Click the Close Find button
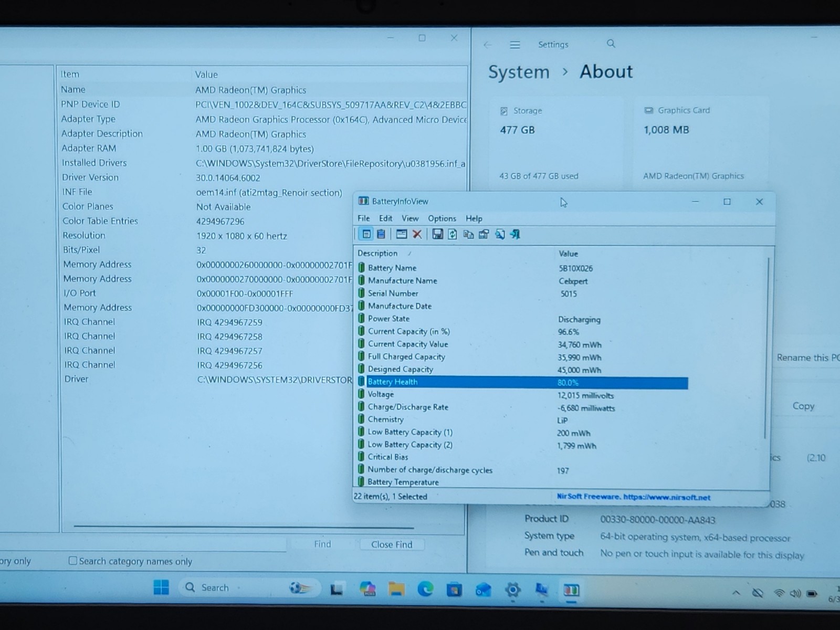This screenshot has width=840, height=630. (x=392, y=544)
